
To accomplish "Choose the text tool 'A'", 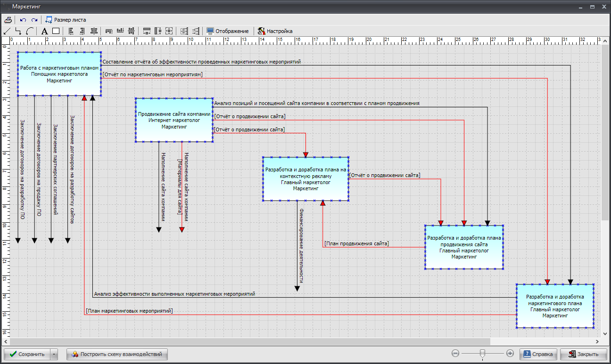I will pos(44,31).
